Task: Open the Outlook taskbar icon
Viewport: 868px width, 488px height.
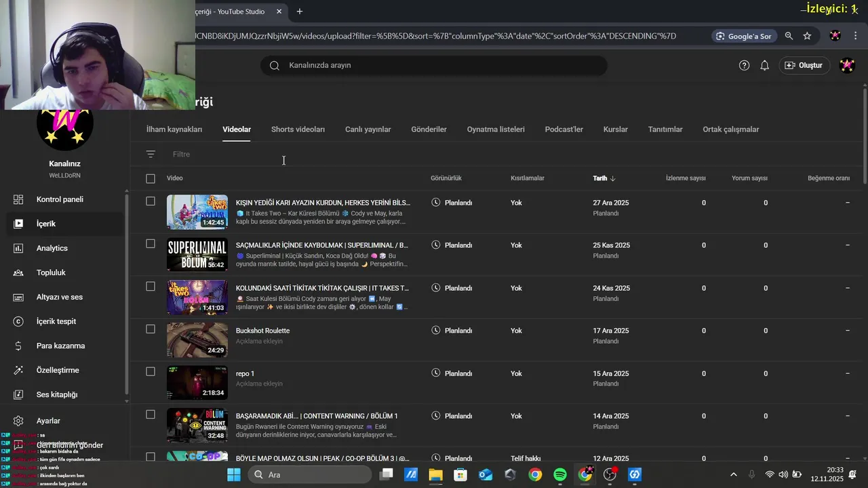Action: [x=486, y=474]
